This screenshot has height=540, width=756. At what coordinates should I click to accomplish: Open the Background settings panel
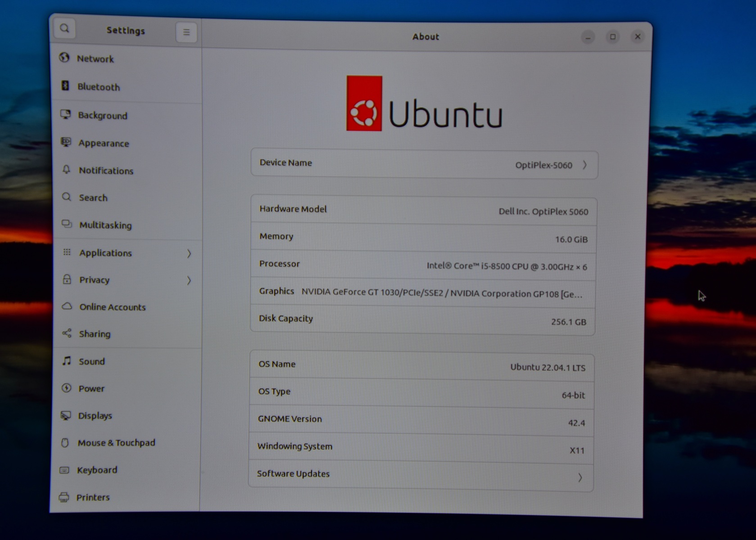pos(102,116)
